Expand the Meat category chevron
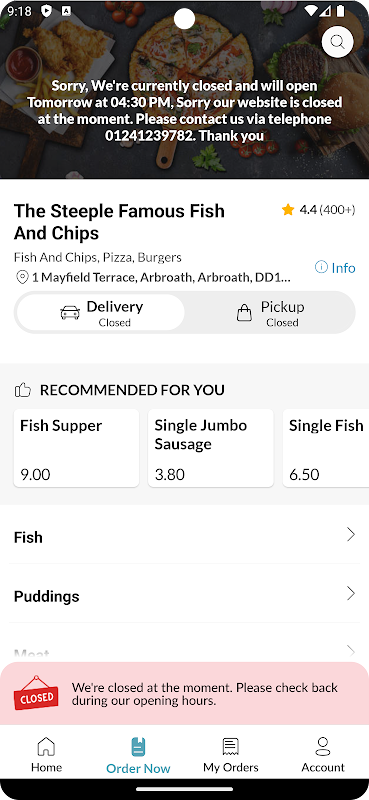This screenshot has height=800, width=369. [351, 652]
